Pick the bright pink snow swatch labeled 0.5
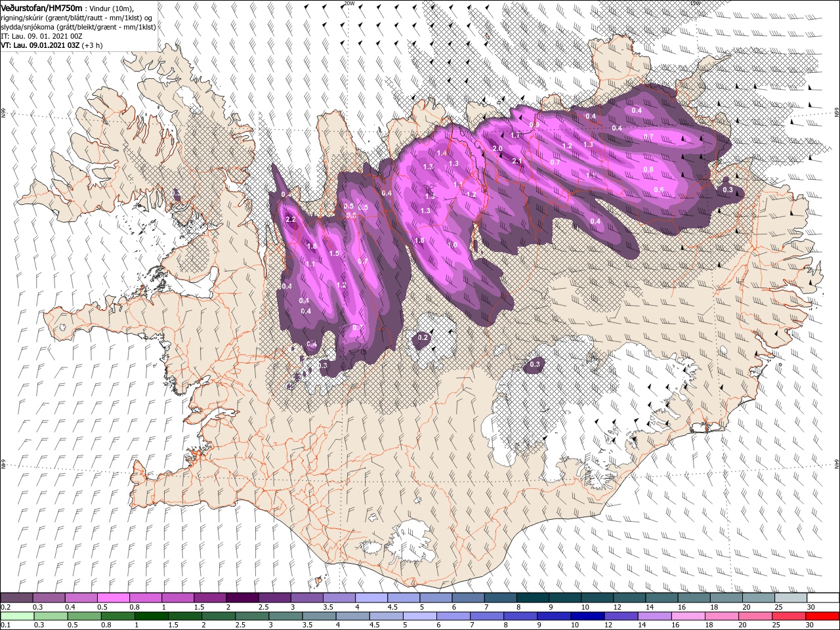The image size is (840, 630). (x=113, y=598)
